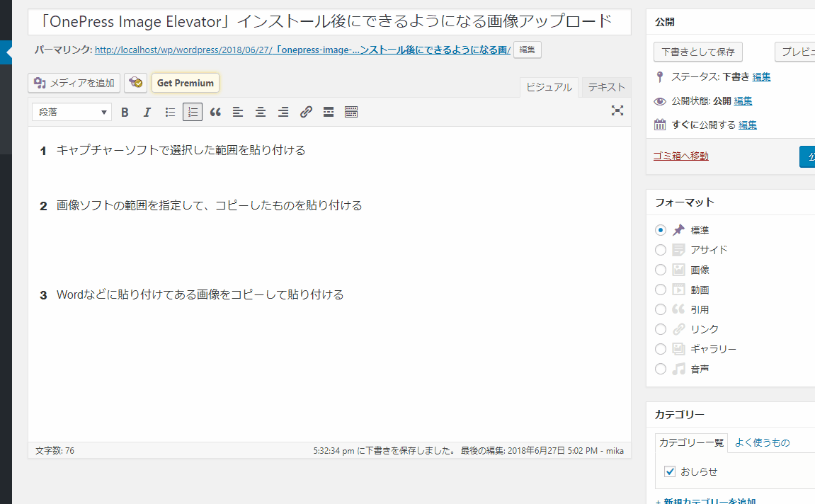The width and height of the screenshot is (815, 504).
Task: Select the アサイド post format
Action: (x=661, y=250)
